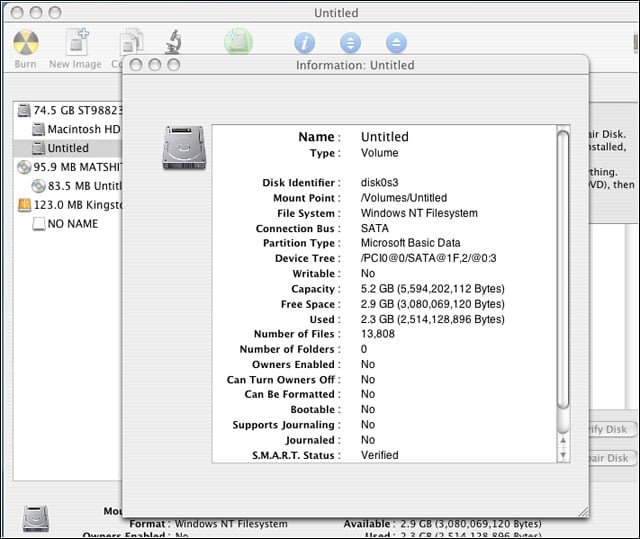This screenshot has height=539, width=640.
Task: Click the disk0s3 identifier value
Action: pos(380,182)
